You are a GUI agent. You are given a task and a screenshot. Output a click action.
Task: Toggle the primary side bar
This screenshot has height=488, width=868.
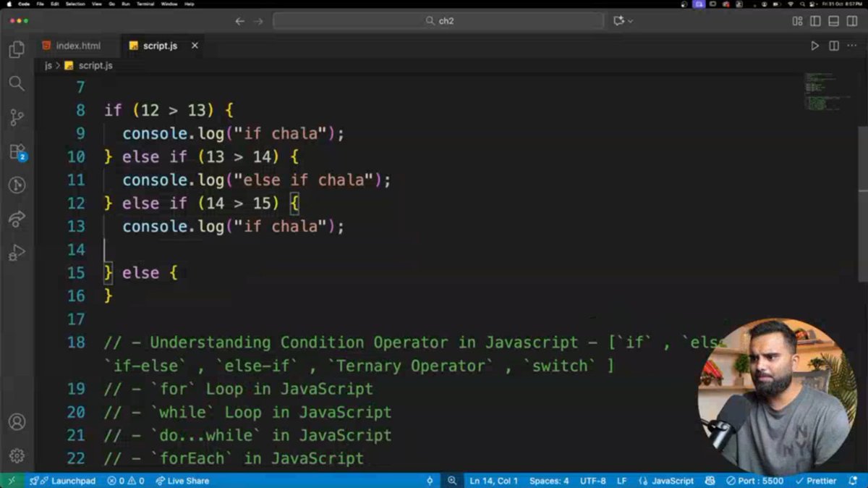(x=815, y=21)
